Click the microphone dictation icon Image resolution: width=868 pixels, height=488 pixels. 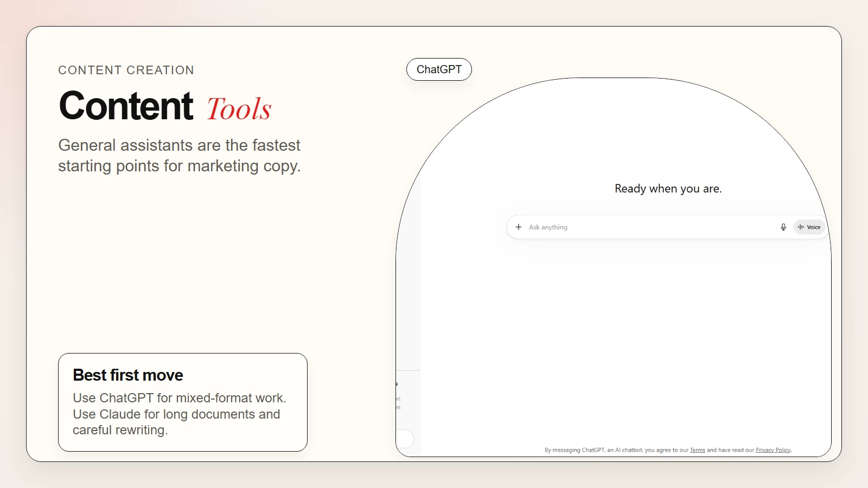783,227
